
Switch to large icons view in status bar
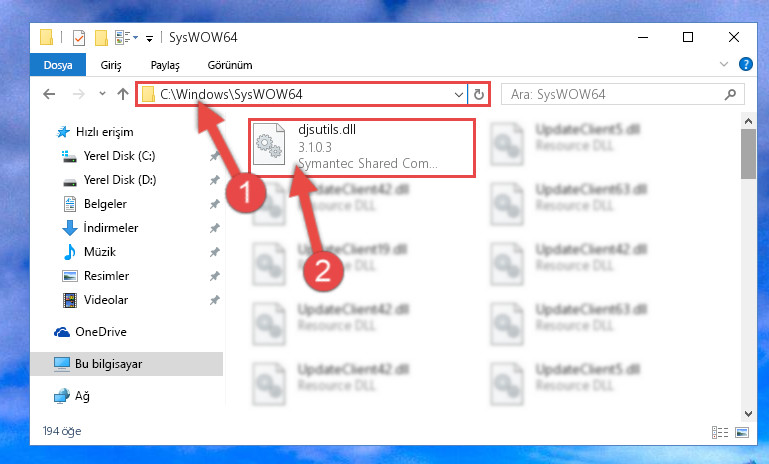tap(742, 432)
